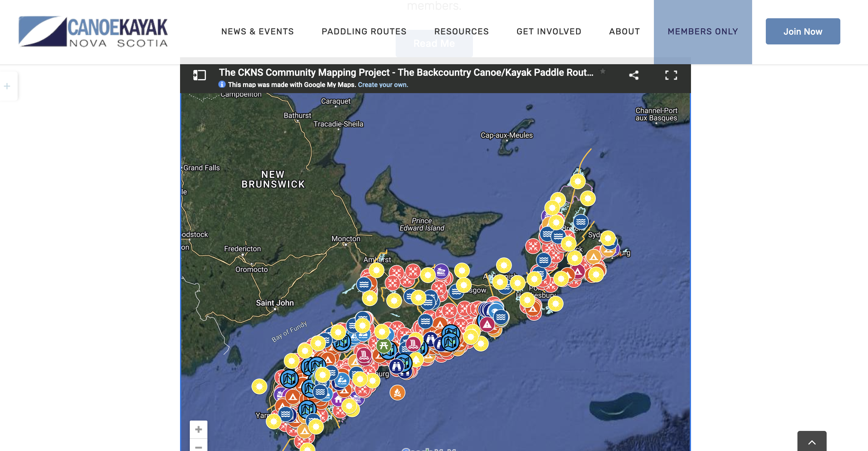Select blue waves marker beside Yarmouth label
The width and height of the screenshot is (868, 451).
tap(285, 413)
